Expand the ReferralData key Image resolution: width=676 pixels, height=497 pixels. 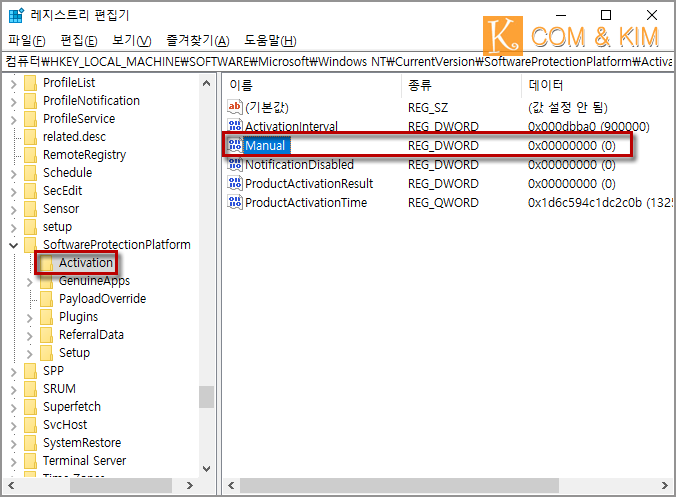click(x=29, y=336)
